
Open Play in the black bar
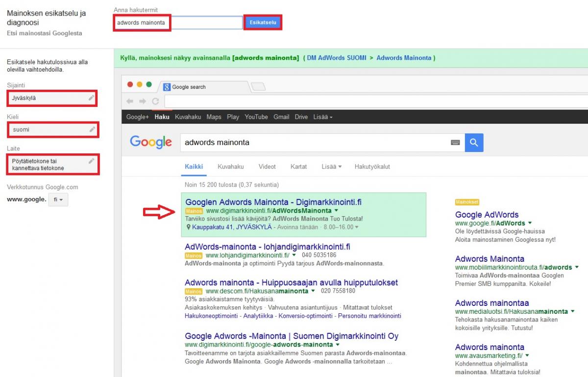pos(233,117)
